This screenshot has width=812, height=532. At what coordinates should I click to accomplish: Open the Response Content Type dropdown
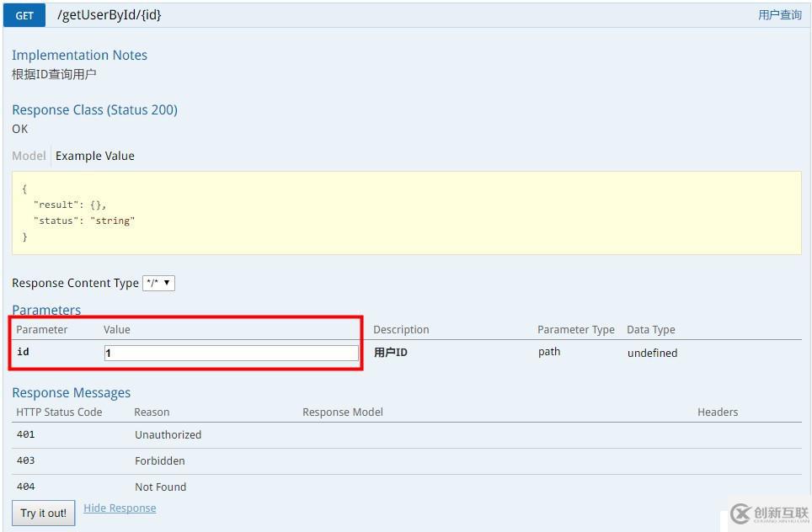click(x=159, y=283)
